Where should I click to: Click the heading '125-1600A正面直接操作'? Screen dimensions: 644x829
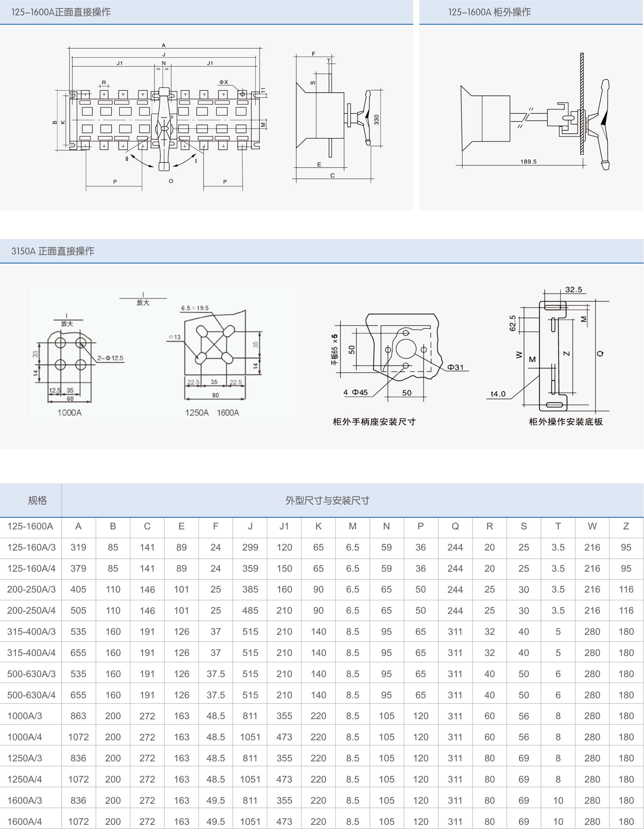pos(61,12)
